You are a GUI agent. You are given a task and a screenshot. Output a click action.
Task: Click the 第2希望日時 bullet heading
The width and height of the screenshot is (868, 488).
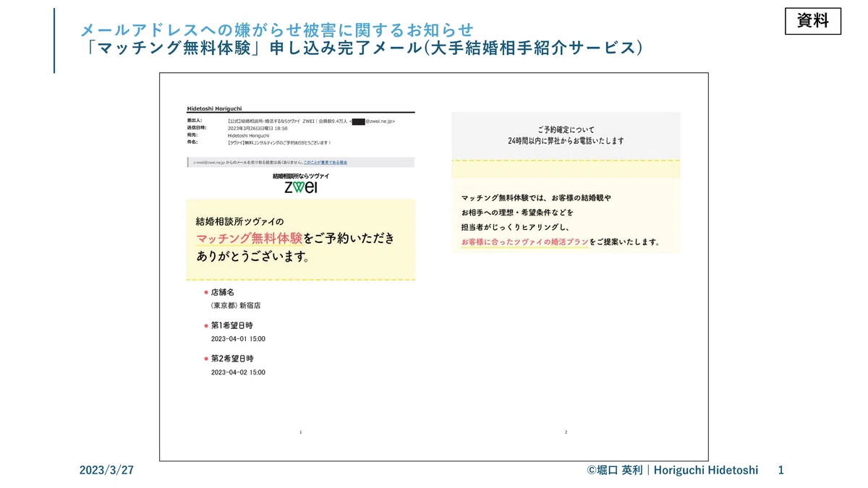231,359
